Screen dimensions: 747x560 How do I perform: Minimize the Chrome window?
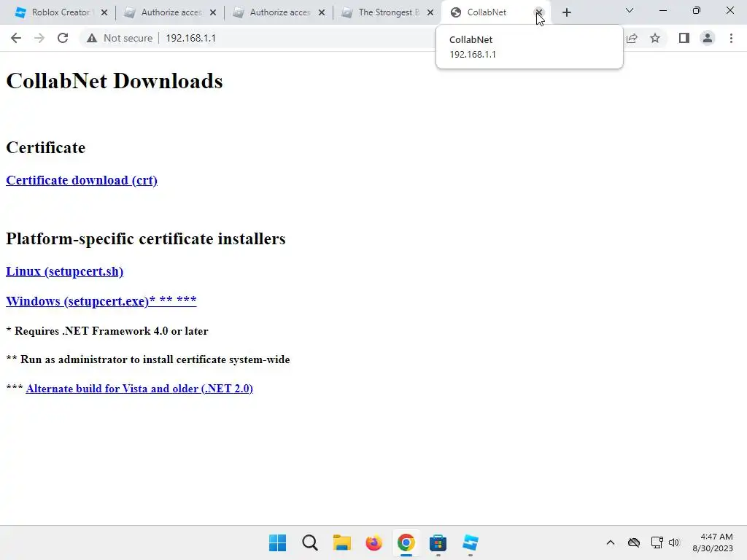662,10
